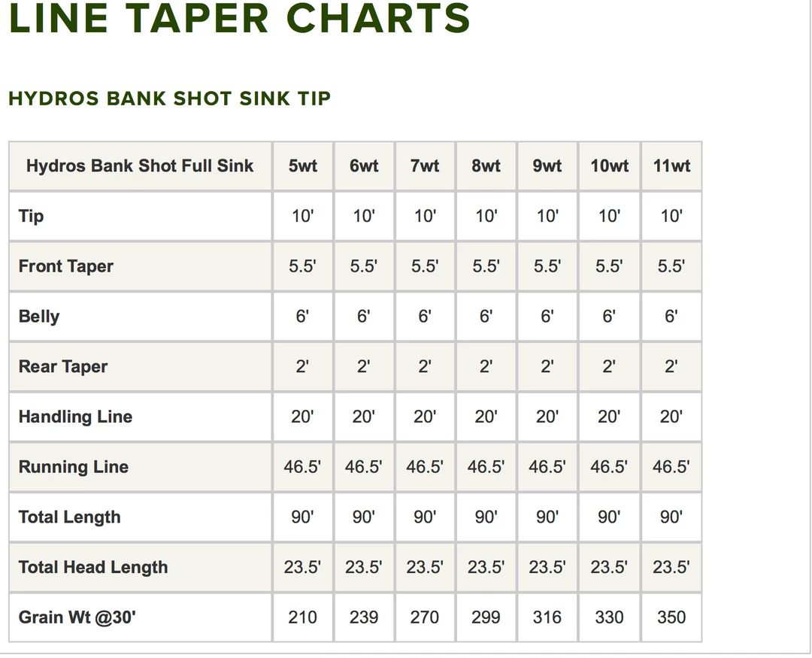Select the Hydros Bank Shot Full Sink header cell
This screenshot has width=812, height=658.
coord(140,166)
